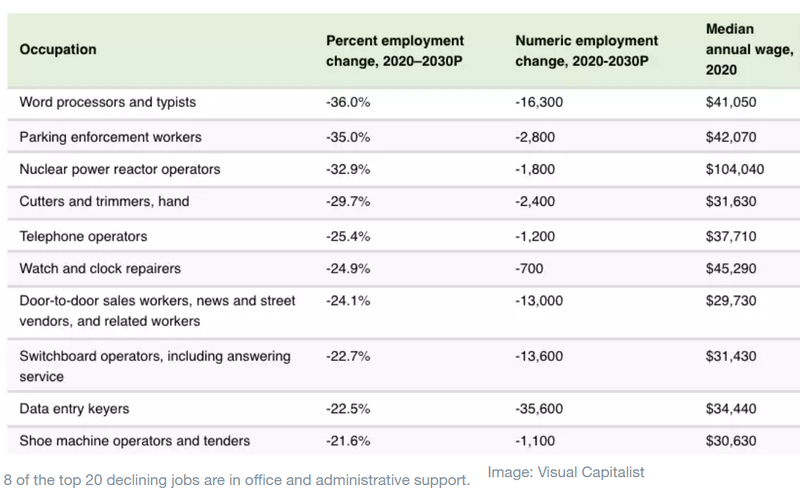Click the Image: Visual Capitalist credit

(x=566, y=472)
